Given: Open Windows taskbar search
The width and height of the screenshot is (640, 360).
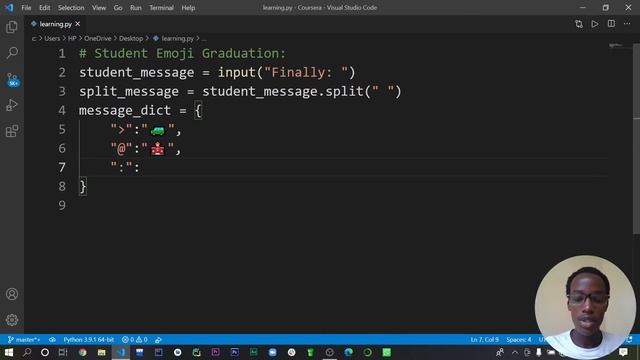Looking at the screenshot, I should pyautogui.click(x=27, y=352).
